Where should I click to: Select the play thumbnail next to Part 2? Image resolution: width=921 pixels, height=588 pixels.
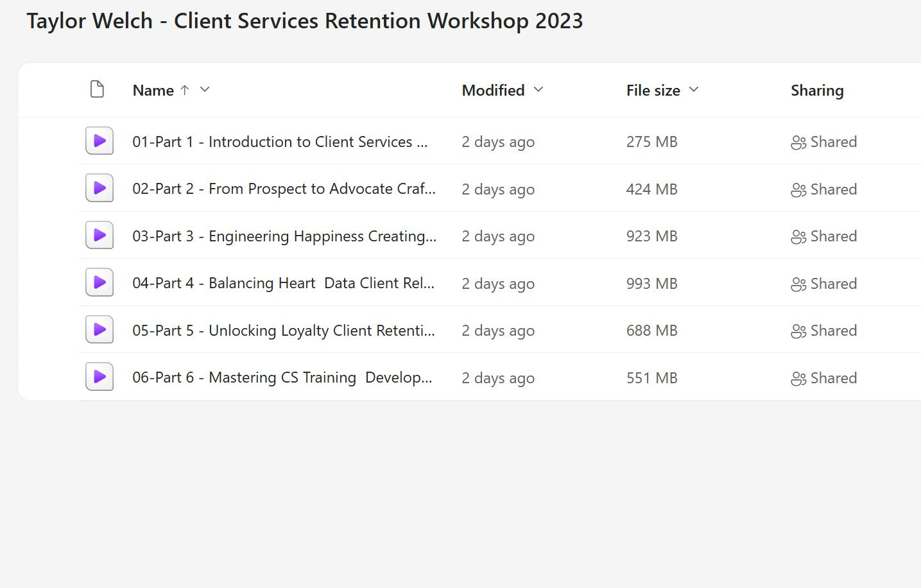pyautogui.click(x=99, y=188)
